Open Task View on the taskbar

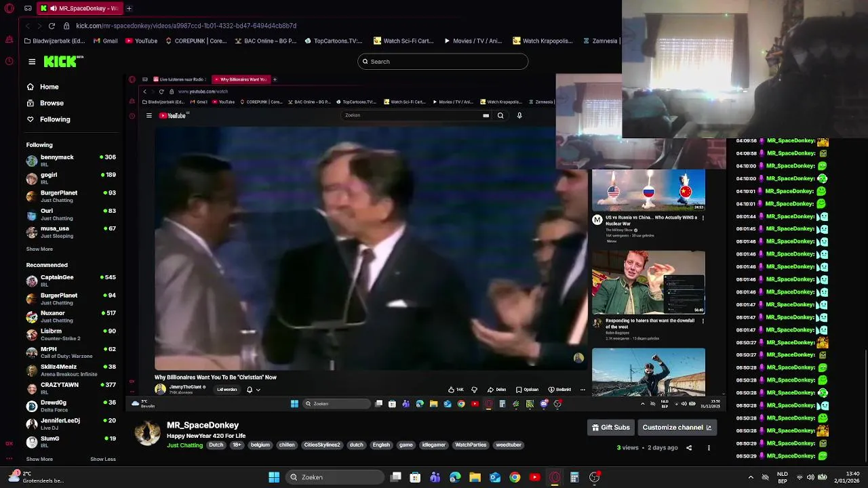pos(396,477)
